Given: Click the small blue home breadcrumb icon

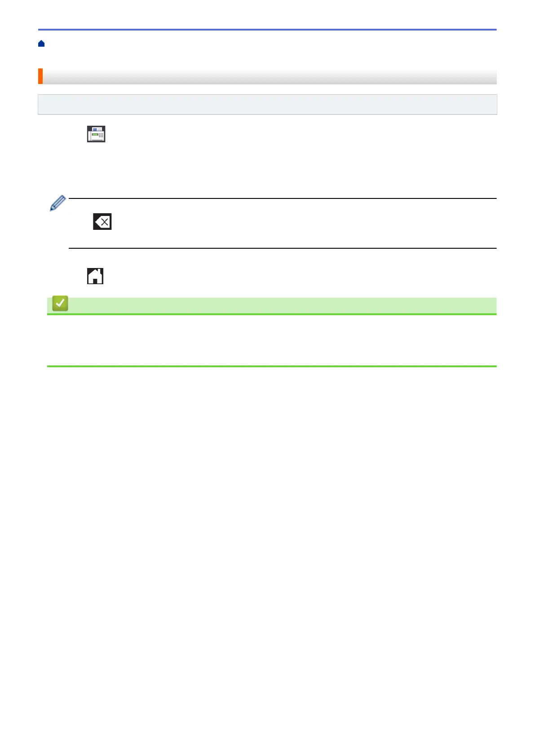Looking at the screenshot, I should (x=41, y=44).
